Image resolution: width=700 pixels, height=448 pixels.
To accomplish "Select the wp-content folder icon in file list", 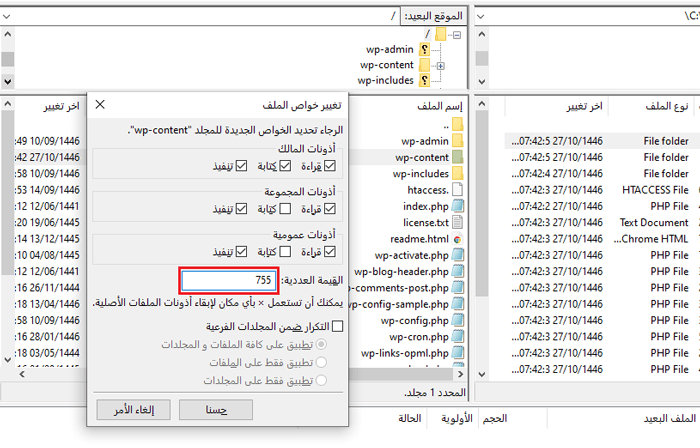I will (458, 157).
